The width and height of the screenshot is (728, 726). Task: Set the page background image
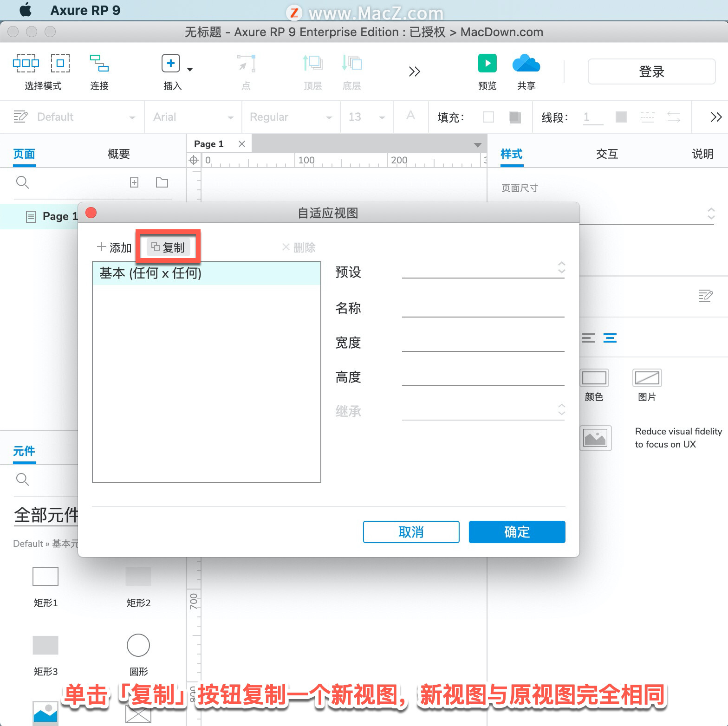pyautogui.click(x=647, y=378)
